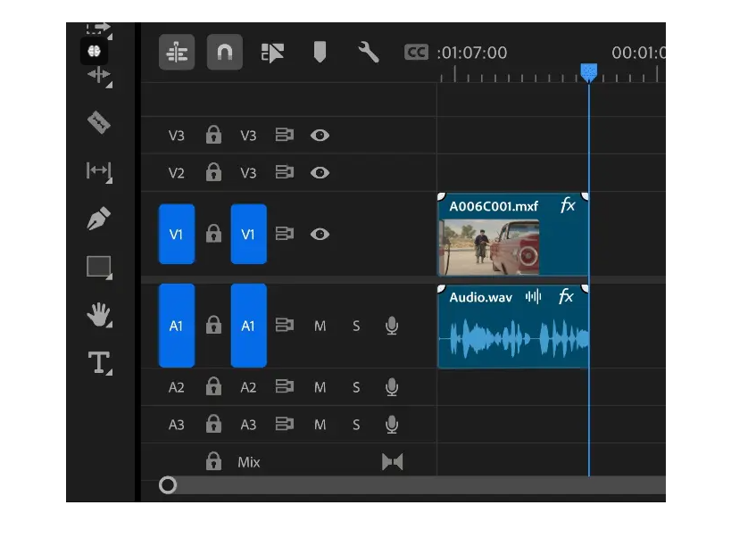Image resolution: width=756 pixels, height=538 pixels.
Task: Select the Type tool
Action: pyautogui.click(x=99, y=363)
